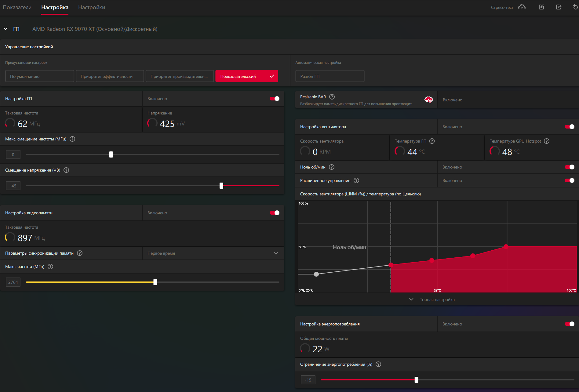Open help for Ноль об/мин
579x392 pixels.
point(332,167)
